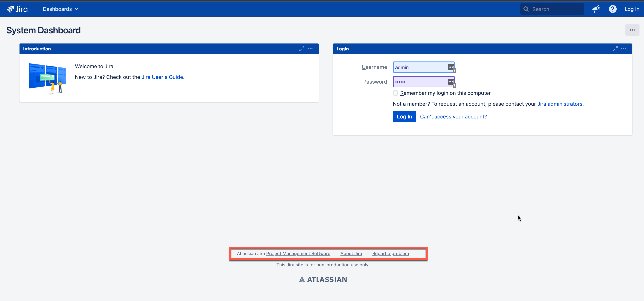Click password manager icon in Password field
644x301 pixels.
tap(450, 82)
